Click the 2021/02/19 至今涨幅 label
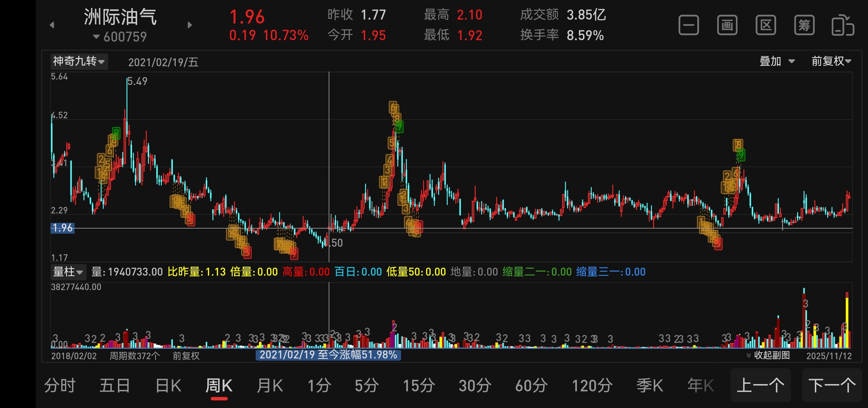Screen dimensions: 868x408 (328, 355)
